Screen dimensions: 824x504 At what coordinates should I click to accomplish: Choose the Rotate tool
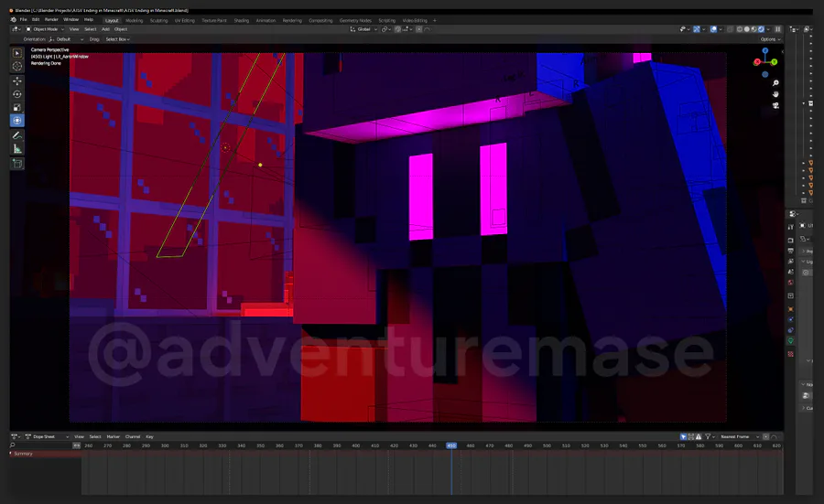coord(16,94)
